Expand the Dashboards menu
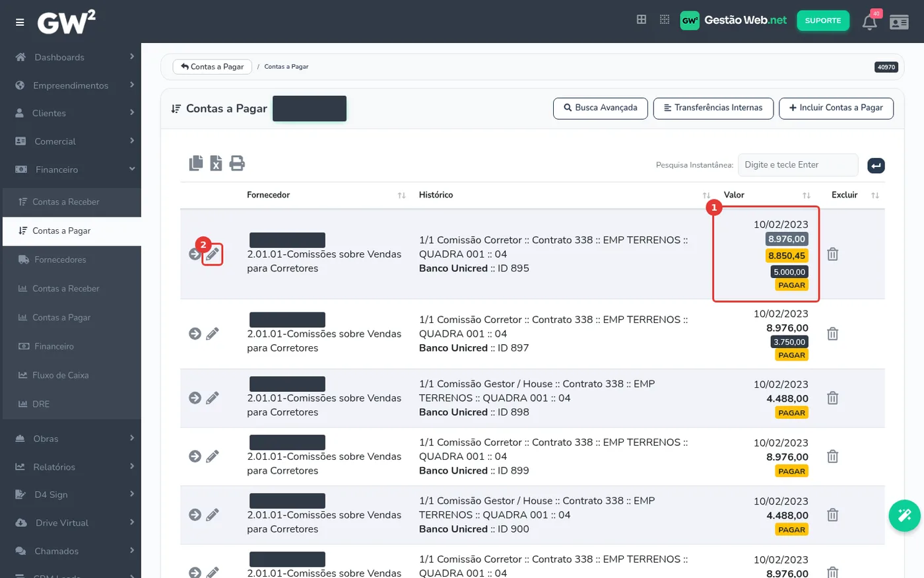 [71, 57]
